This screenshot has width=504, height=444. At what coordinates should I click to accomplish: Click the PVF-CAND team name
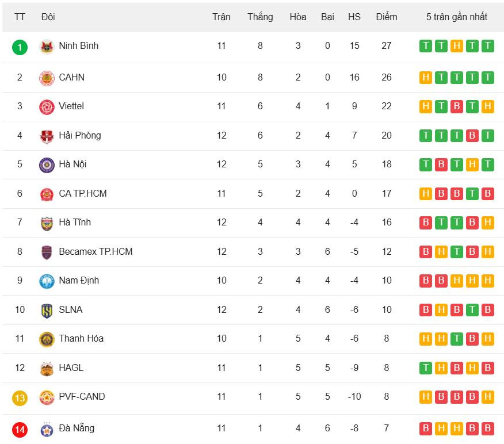[82, 396]
